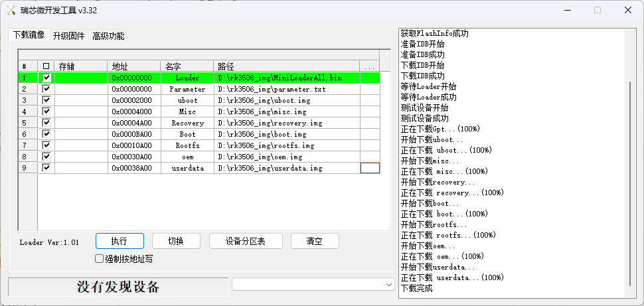Select path oem.img cell
644x306 pixels.
tap(287, 157)
